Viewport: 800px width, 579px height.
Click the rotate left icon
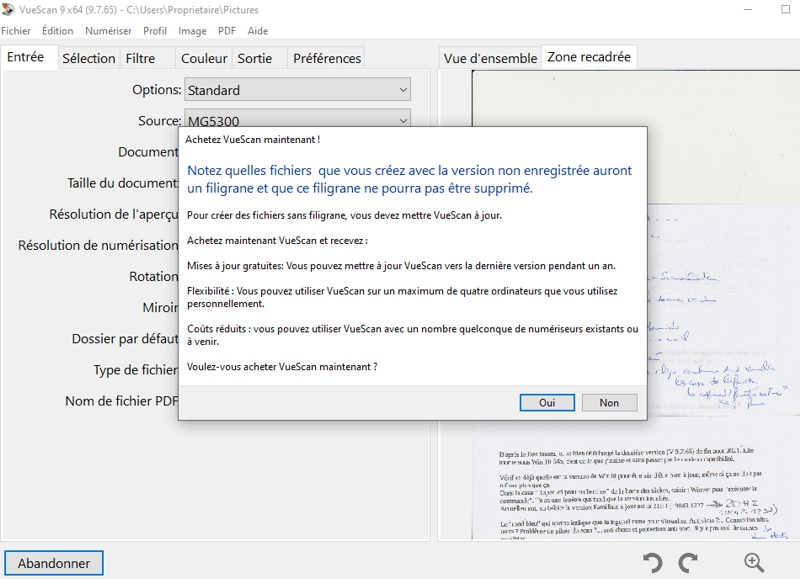click(652, 563)
